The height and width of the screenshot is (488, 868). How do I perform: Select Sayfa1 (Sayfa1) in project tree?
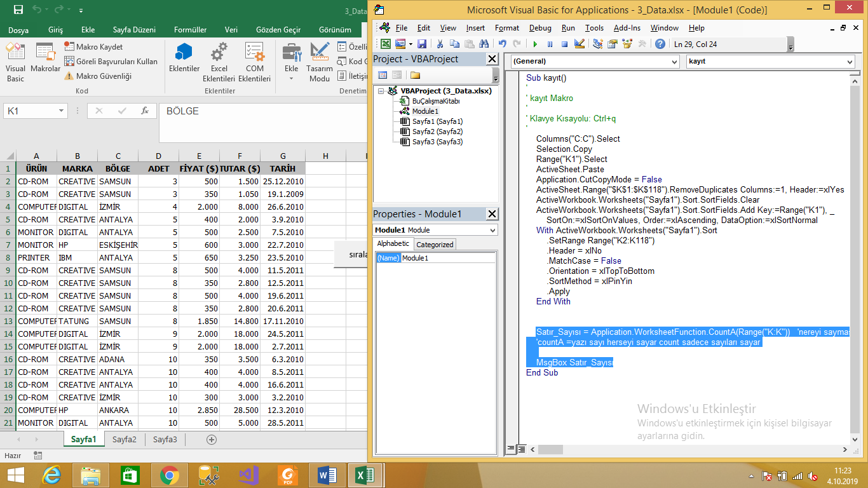[x=437, y=121]
